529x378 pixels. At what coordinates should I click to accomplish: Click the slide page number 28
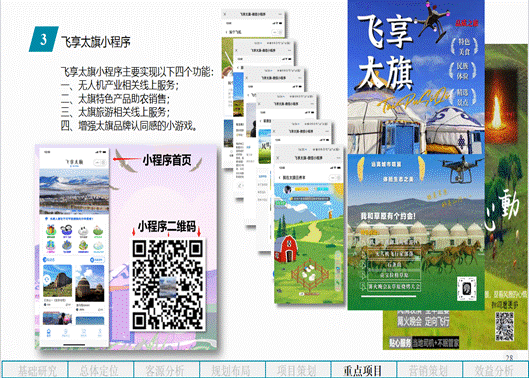(x=510, y=357)
